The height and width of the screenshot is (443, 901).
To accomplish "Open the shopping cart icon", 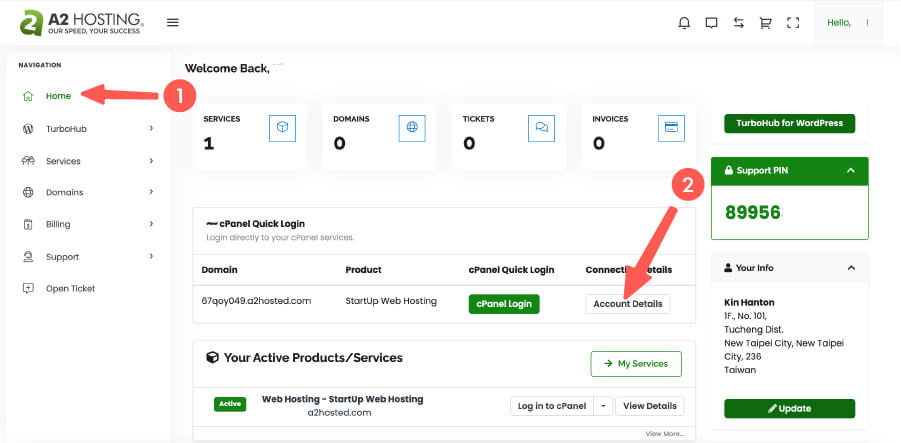I will point(766,23).
